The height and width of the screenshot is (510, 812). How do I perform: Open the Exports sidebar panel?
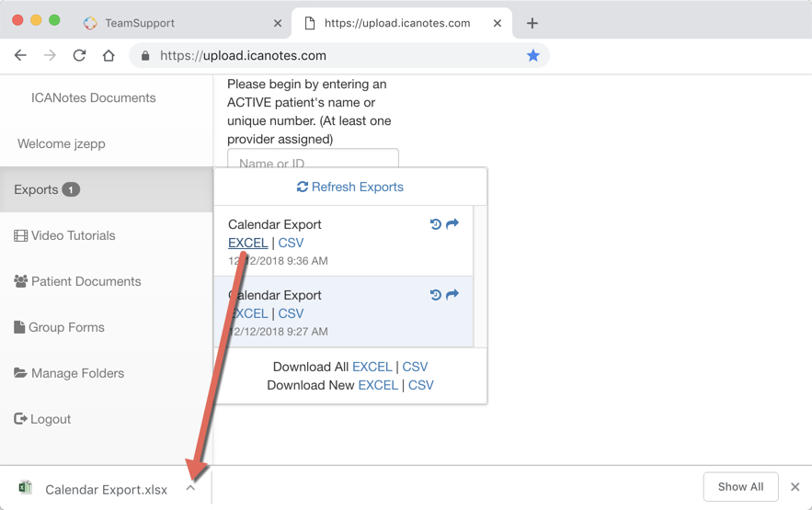point(46,189)
